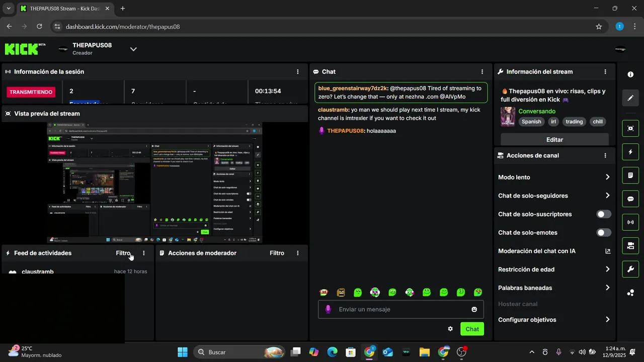This screenshot has height=362, width=644.
Task: Insert the angry brown face emote
Action: 341,292
